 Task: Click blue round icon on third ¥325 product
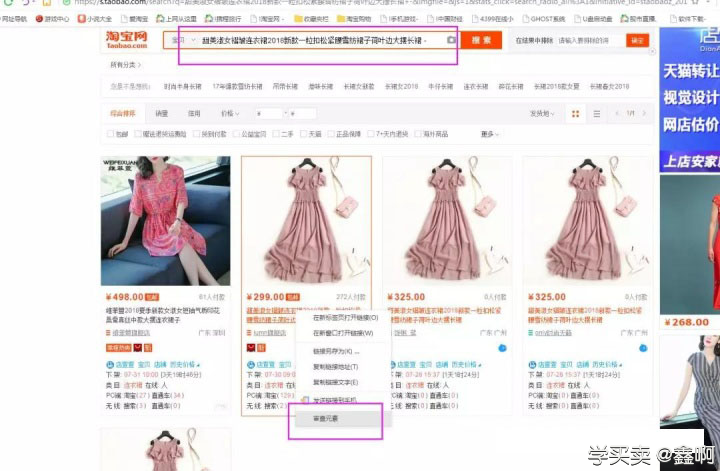point(502,348)
